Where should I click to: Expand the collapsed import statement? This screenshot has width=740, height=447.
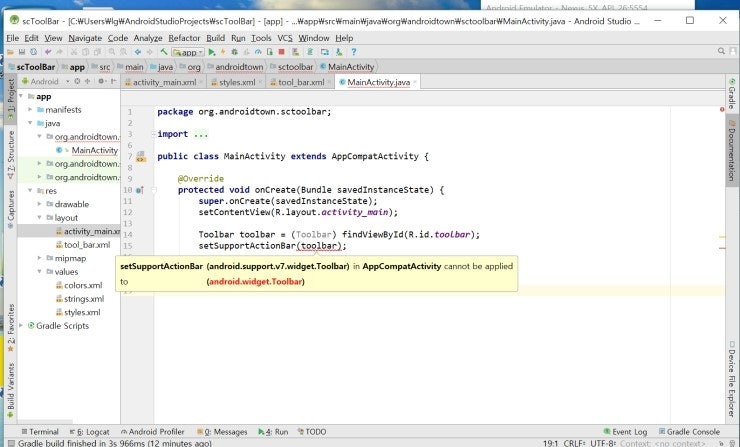point(154,134)
